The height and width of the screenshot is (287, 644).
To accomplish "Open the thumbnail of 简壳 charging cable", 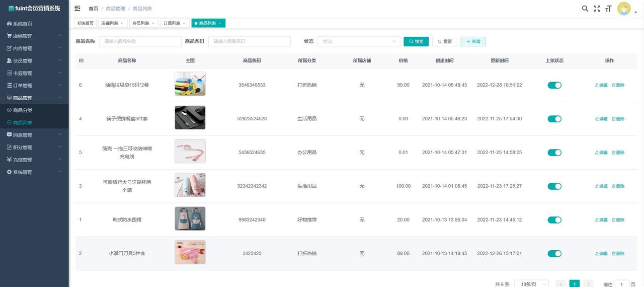I will [x=190, y=151].
